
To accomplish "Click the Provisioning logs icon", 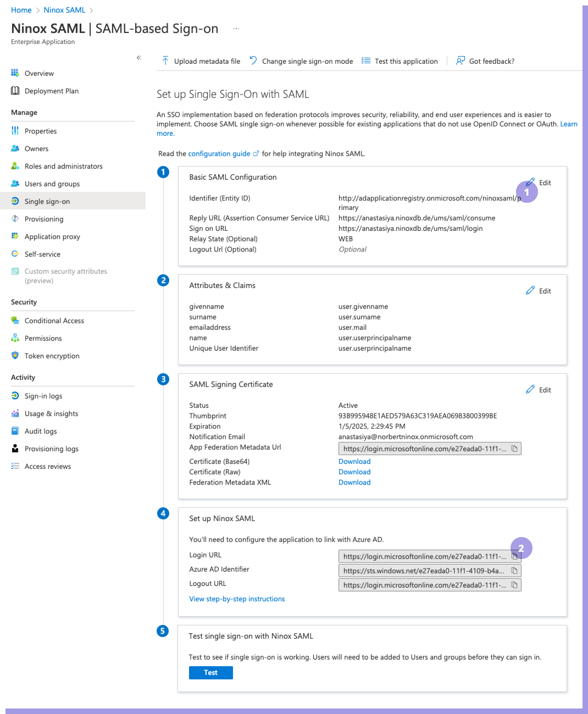I will click(15, 448).
